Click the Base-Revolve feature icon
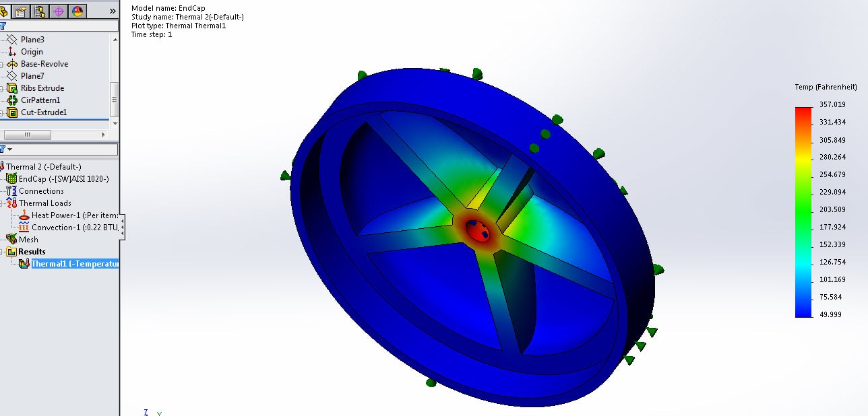868x416 pixels. 11,64
